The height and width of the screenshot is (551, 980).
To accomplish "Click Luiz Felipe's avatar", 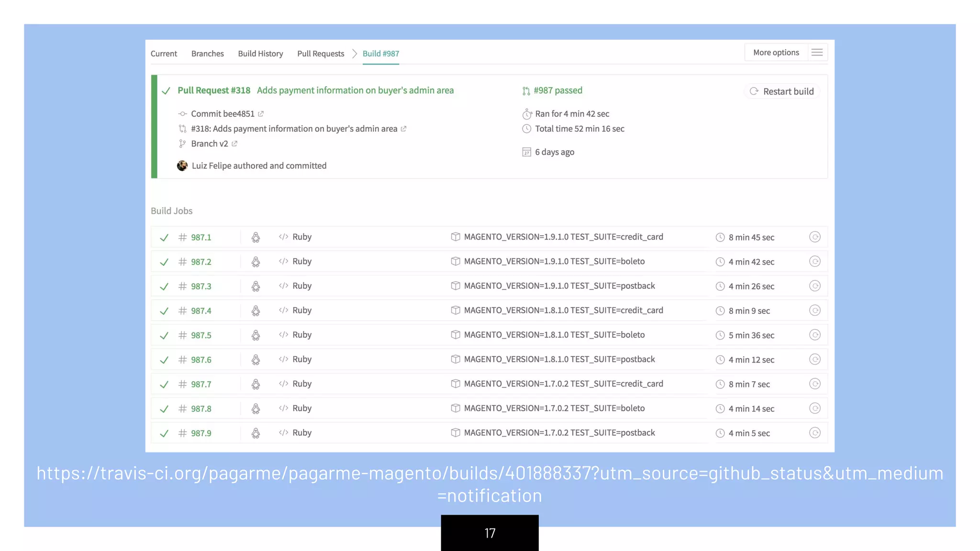I will (x=182, y=165).
